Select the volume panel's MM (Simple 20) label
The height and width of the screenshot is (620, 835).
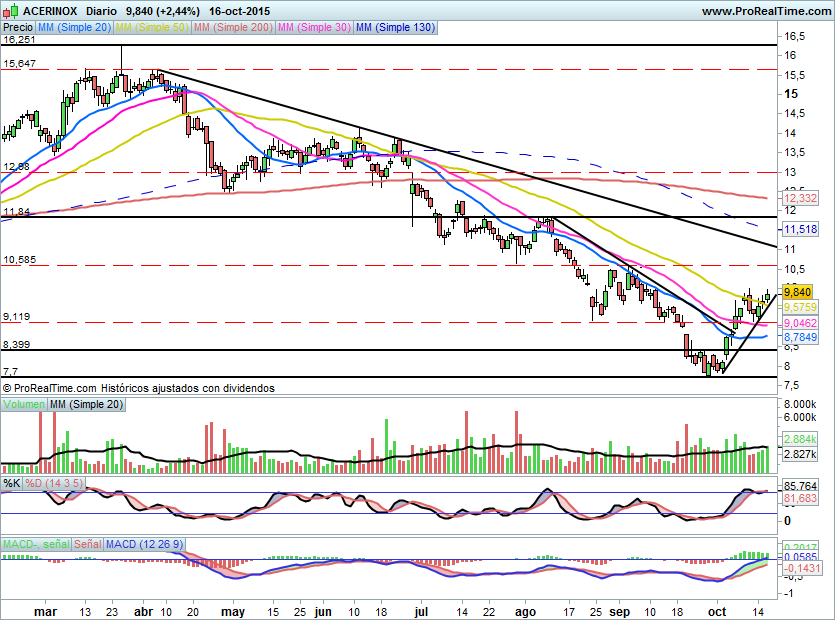pos(85,404)
